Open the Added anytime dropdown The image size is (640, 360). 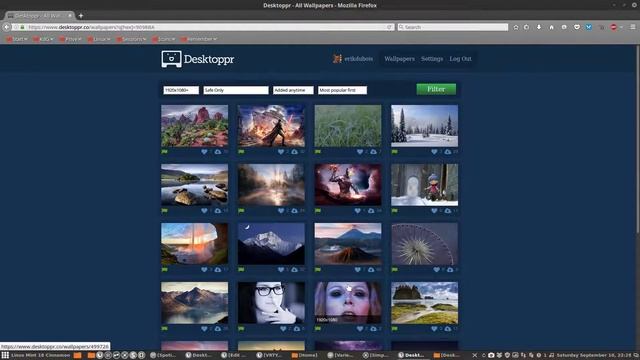(293, 90)
